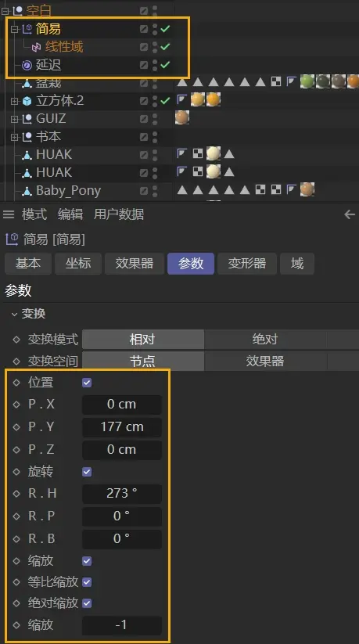Click the 参数 tab
This screenshot has height=644, width=359.
click(x=191, y=264)
